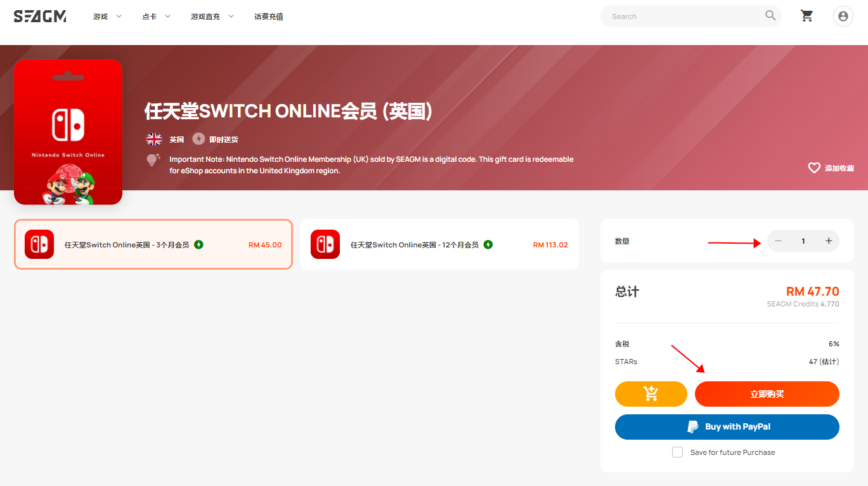Click the quantity value 1
This screenshot has height=486, width=868.
tap(803, 241)
